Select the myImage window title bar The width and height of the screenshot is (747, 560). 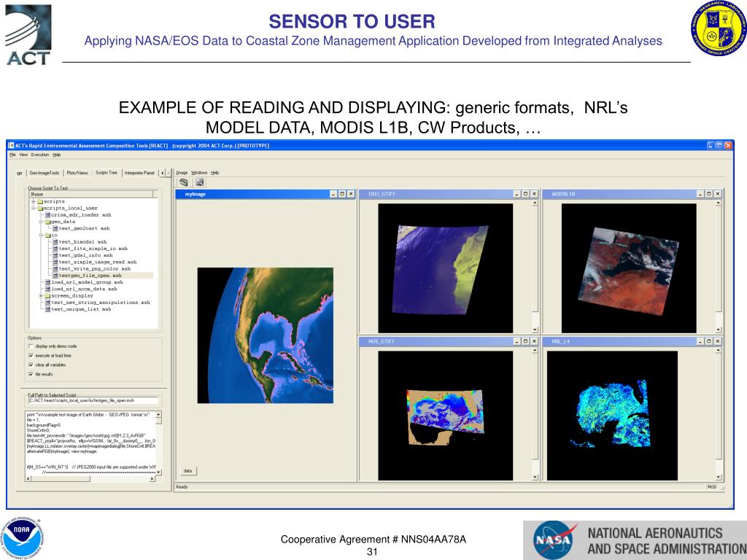click(266, 194)
